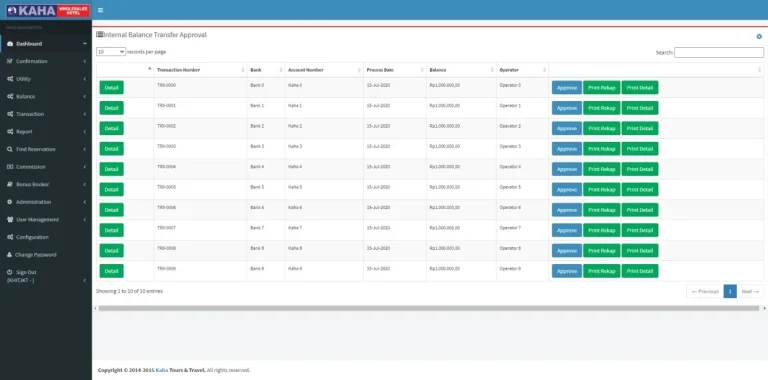Sort by Transaction Number column
The width and height of the screenshot is (768, 380).
click(200, 70)
